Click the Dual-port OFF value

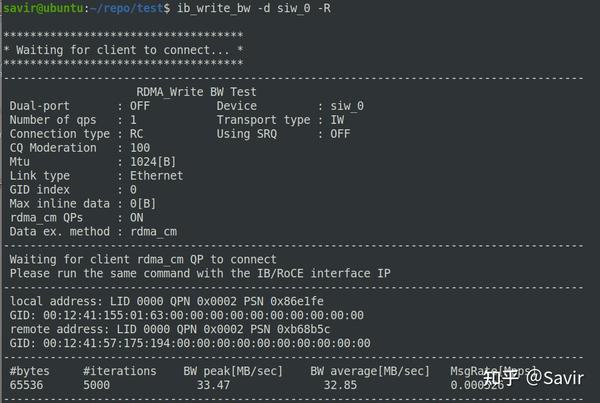[140, 105]
